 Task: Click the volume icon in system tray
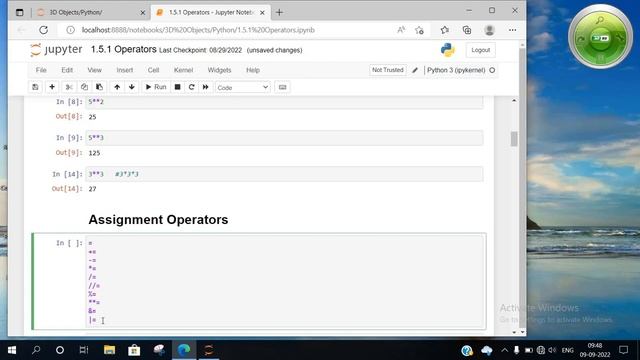coord(552,350)
